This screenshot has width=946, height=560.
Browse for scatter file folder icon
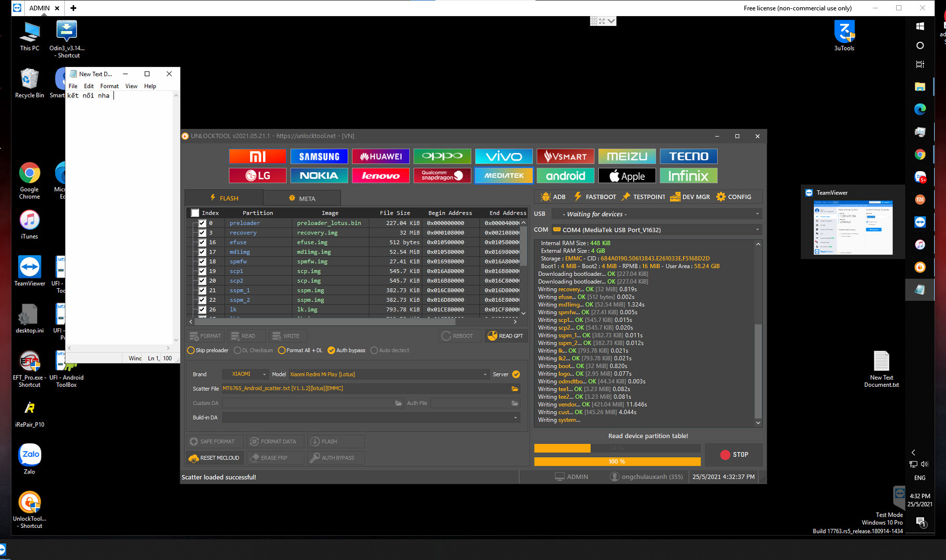tap(515, 388)
